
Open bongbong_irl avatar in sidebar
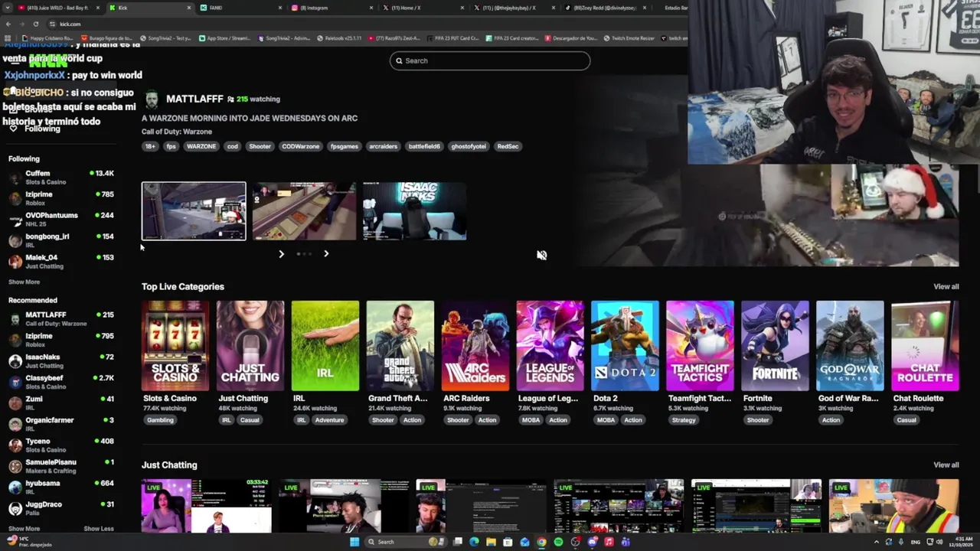15,240
